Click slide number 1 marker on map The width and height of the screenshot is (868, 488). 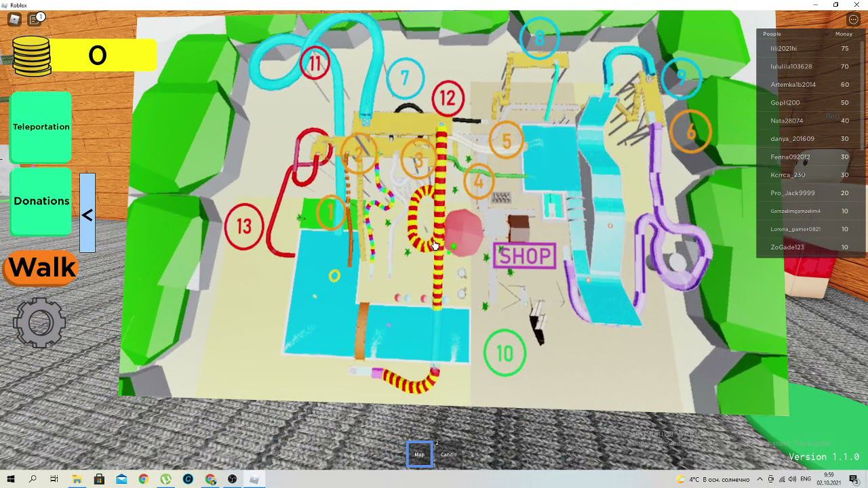330,213
